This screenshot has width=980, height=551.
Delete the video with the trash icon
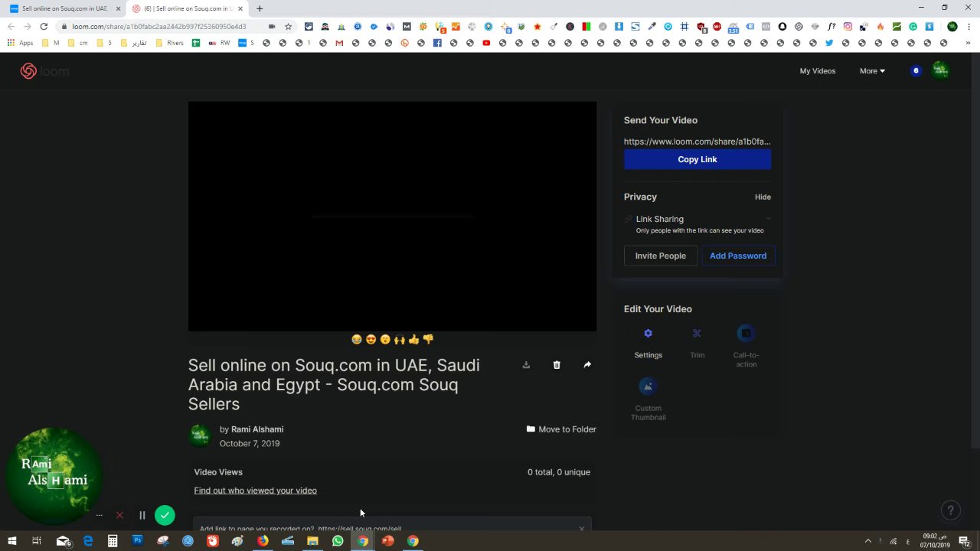point(557,365)
